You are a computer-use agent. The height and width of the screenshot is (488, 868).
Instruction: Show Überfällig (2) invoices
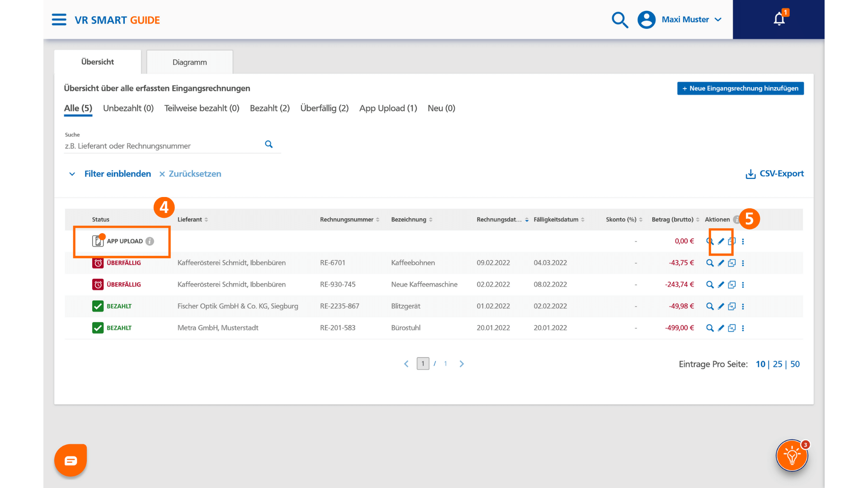tap(325, 108)
